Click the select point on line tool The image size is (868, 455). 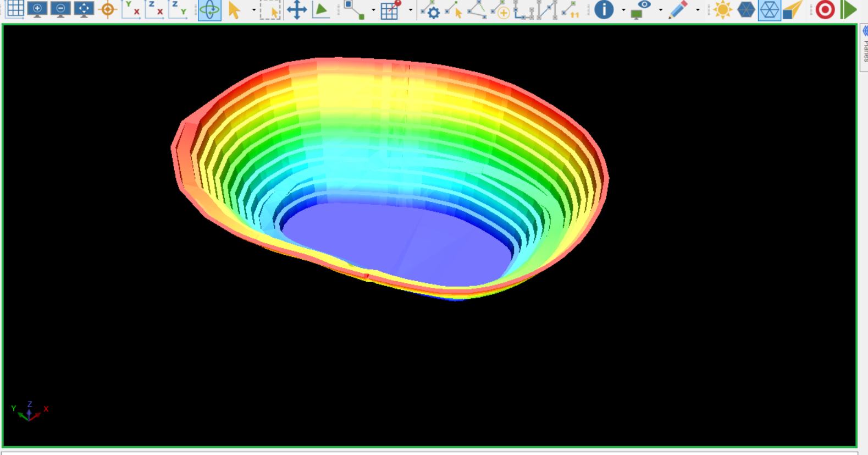click(x=454, y=10)
